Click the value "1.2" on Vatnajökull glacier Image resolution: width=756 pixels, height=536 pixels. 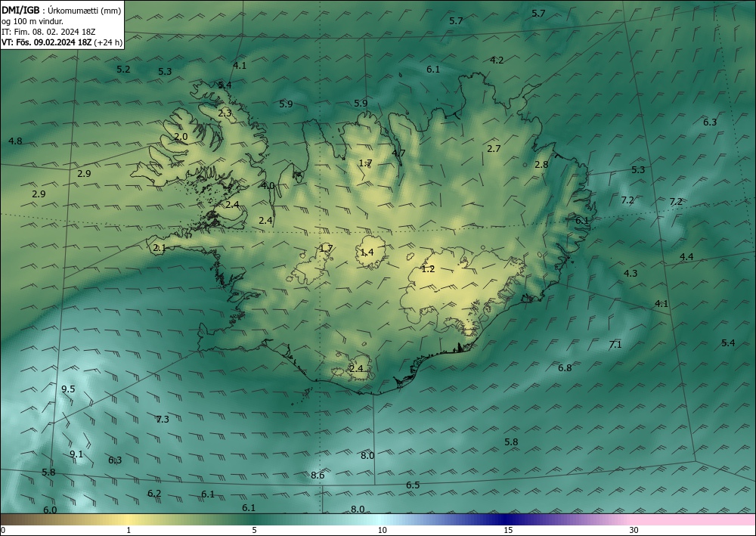click(x=428, y=269)
